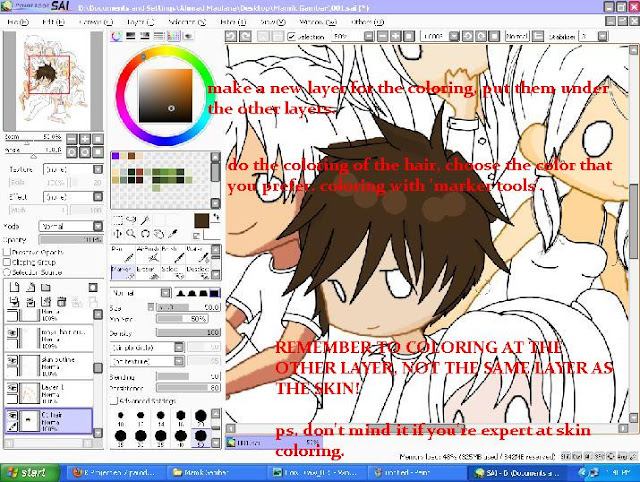This screenshot has height=482, width=640.
Task: Click the Normal button in top toolbar
Action: coord(517,36)
